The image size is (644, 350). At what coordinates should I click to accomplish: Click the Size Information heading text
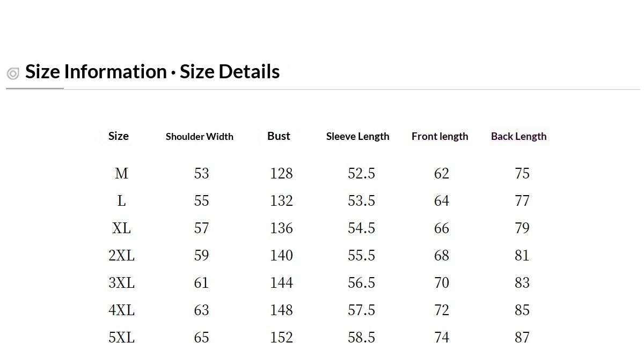pos(152,72)
